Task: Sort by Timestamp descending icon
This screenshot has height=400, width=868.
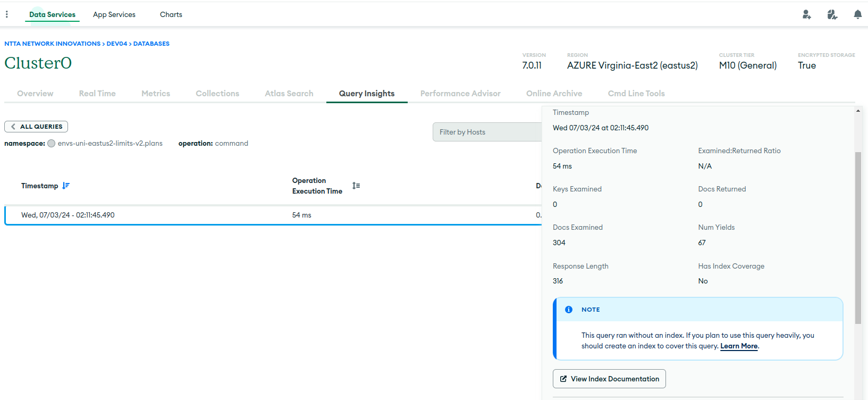Action: click(66, 186)
